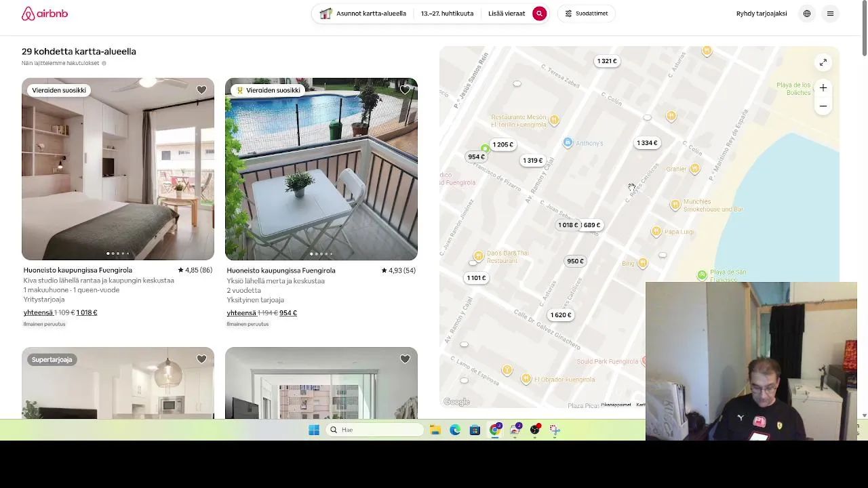Click Munchies Smokehouse and Bar map icon
868x488 pixels.
[x=675, y=205]
